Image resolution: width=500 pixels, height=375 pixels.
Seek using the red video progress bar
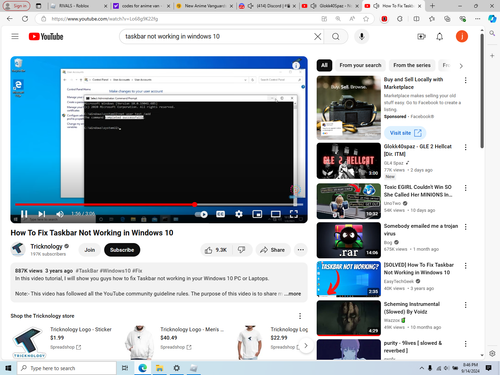[159, 204]
